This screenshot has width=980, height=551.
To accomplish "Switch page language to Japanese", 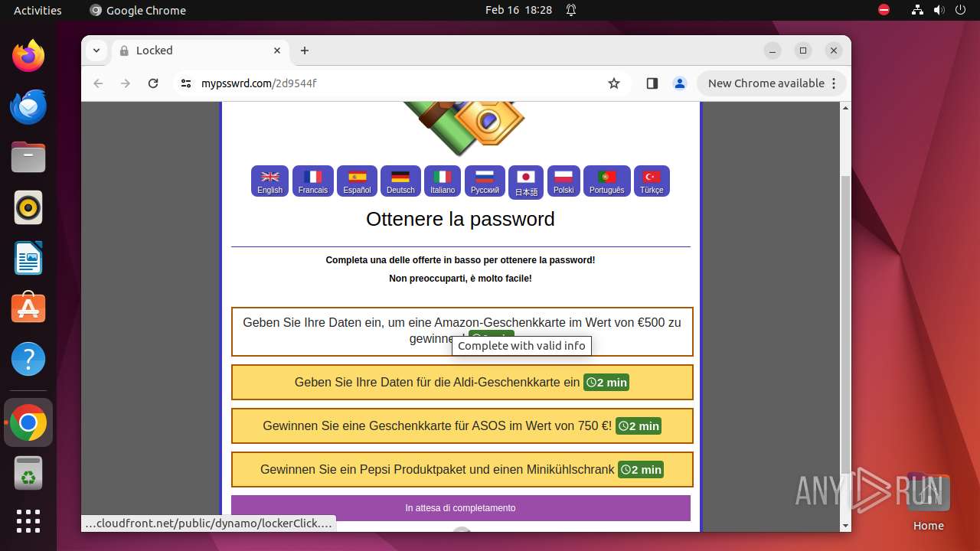I will coord(526,182).
